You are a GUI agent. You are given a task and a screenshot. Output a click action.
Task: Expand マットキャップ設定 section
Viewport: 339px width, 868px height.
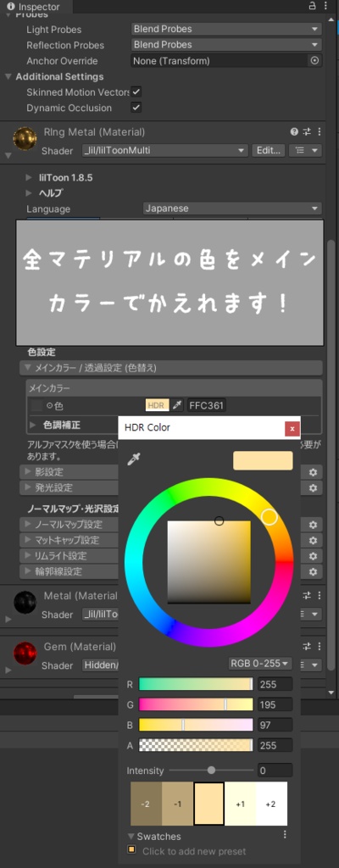coord(27,540)
